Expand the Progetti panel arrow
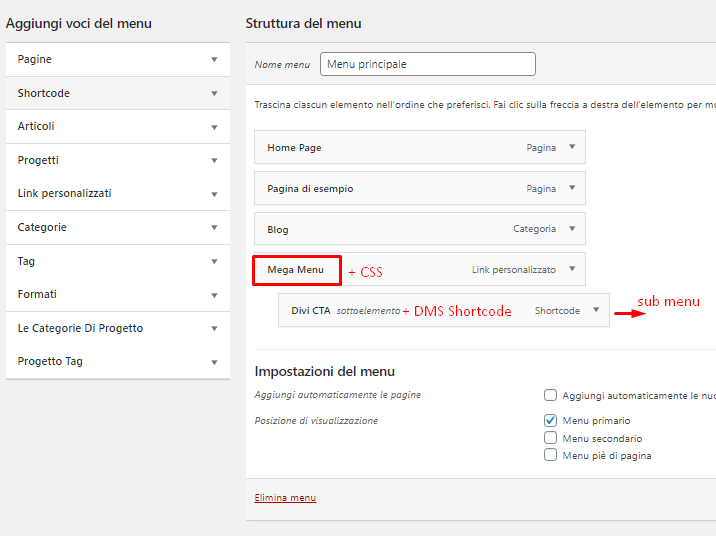Image resolution: width=716 pixels, height=536 pixels. coord(214,160)
